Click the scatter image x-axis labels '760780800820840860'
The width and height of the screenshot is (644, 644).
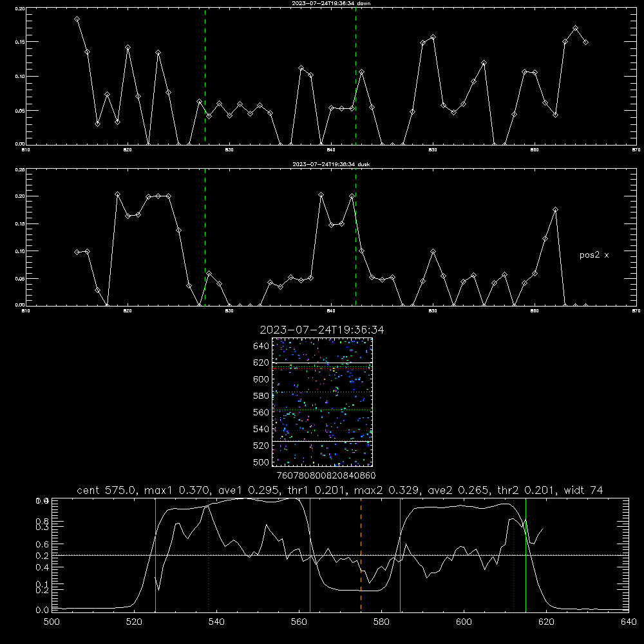coord(326,476)
